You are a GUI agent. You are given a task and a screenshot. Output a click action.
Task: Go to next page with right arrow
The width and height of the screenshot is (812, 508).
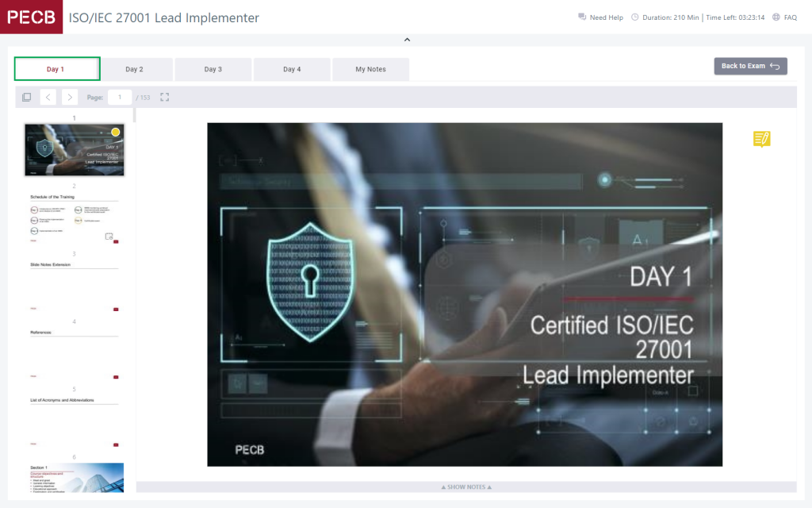point(70,97)
